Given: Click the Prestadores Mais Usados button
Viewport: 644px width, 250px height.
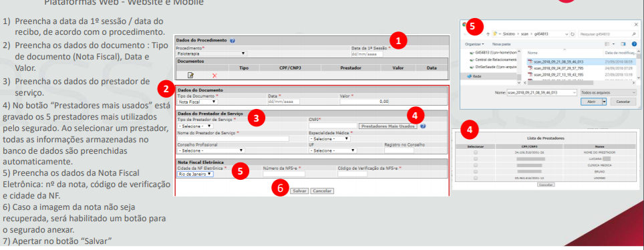Looking at the screenshot, I should click(x=388, y=126).
